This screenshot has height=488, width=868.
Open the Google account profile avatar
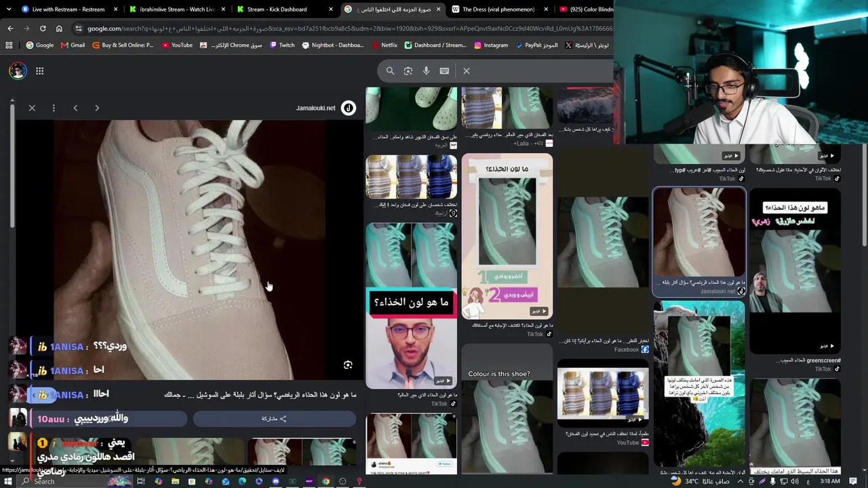(18, 70)
